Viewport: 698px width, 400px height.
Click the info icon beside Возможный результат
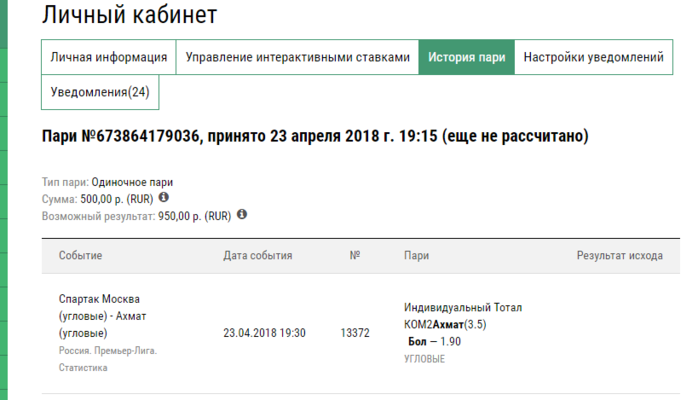click(x=242, y=214)
